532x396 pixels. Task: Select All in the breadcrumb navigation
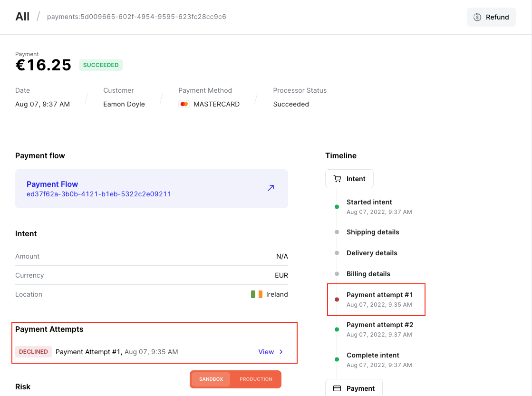coord(22,16)
